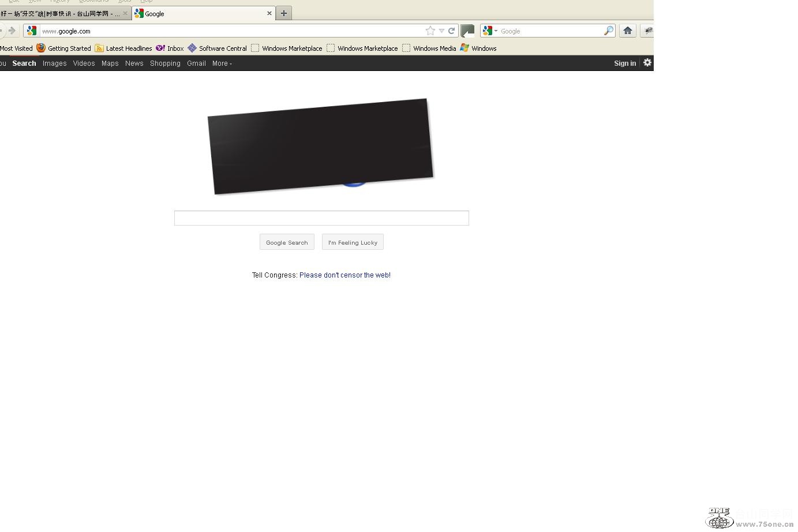Screen dimensions: 798x532
Task: Switch to the Google tab
Action: pyautogui.click(x=203, y=13)
